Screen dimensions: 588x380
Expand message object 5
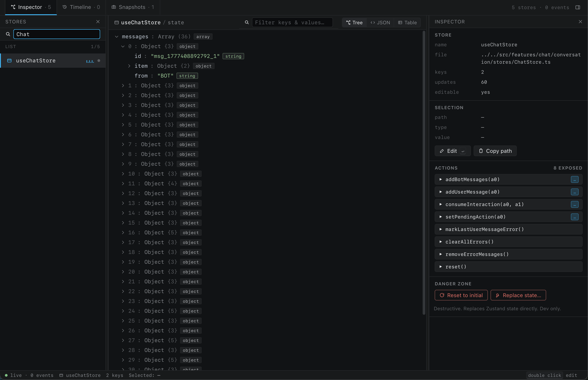123,125
